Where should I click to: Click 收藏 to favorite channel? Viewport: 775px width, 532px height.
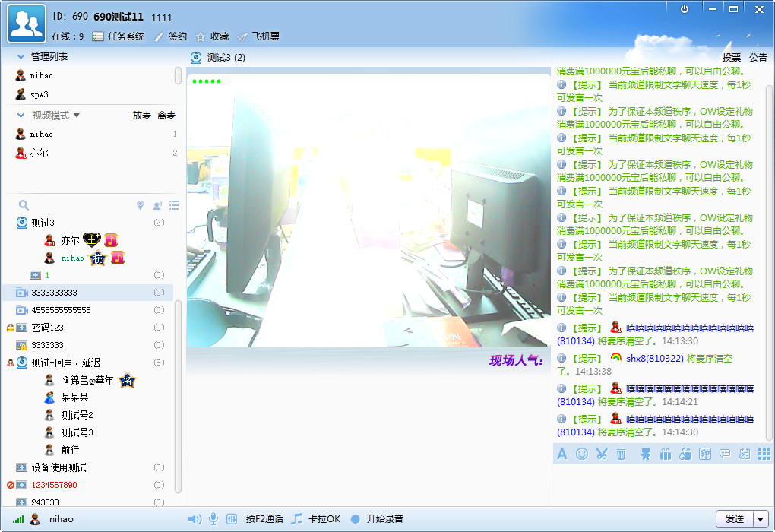pyautogui.click(x=213, y=36)
